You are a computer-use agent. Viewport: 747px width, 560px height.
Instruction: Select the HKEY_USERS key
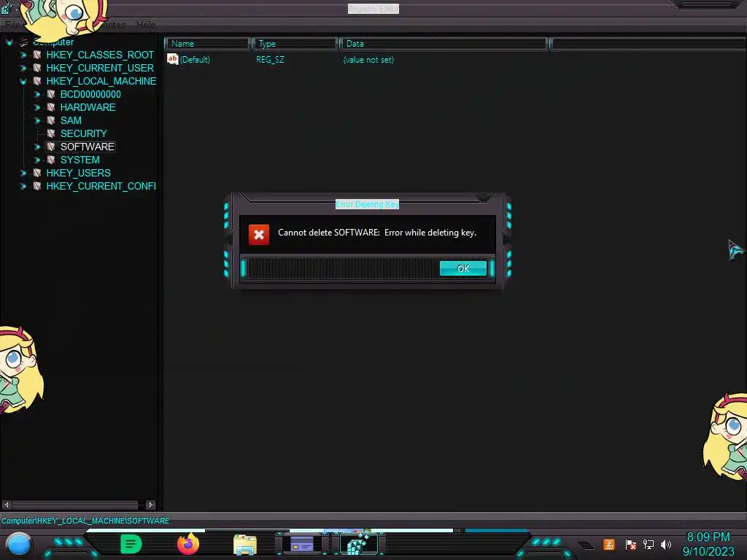[x=78, y=173]
